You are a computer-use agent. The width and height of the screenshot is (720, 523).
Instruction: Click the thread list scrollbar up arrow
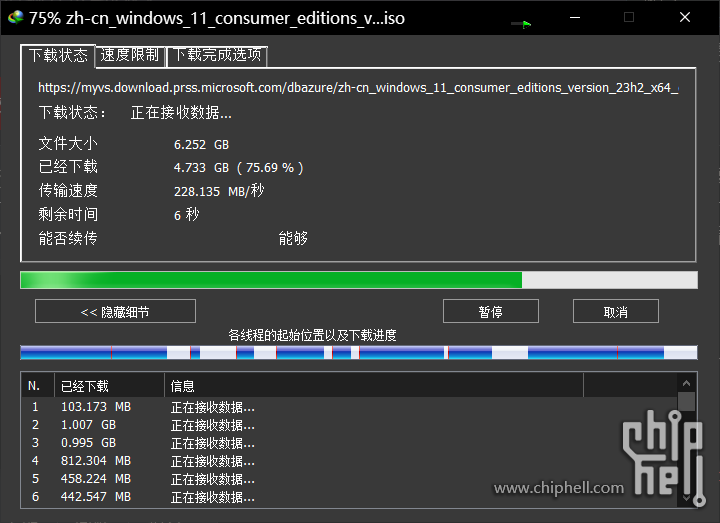pyautogui.click(x=686, y=382)
